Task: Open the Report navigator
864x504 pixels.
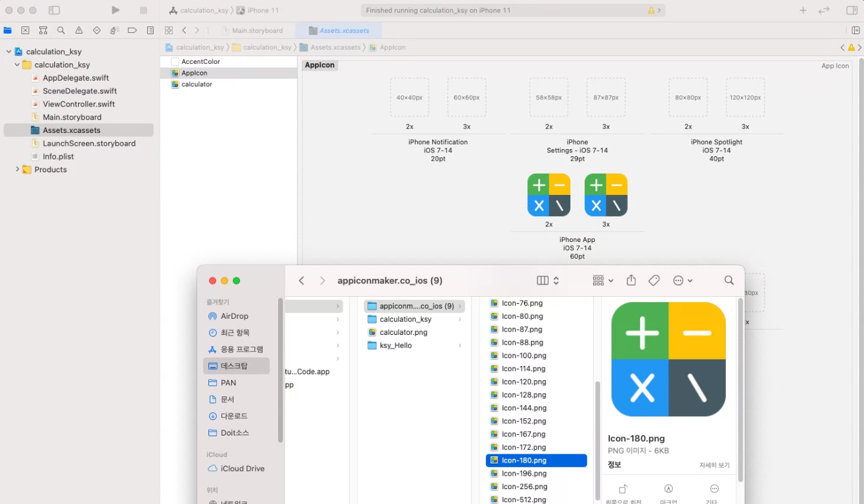Action: [x=150, y=30]
